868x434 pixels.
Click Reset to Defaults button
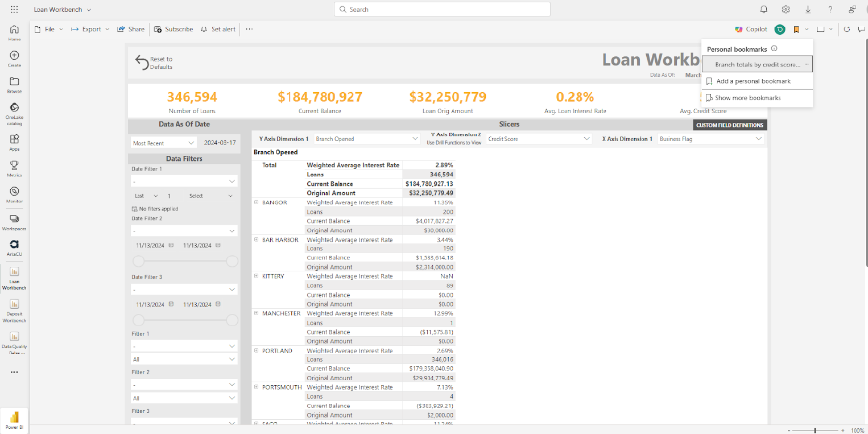coord(154,63)
